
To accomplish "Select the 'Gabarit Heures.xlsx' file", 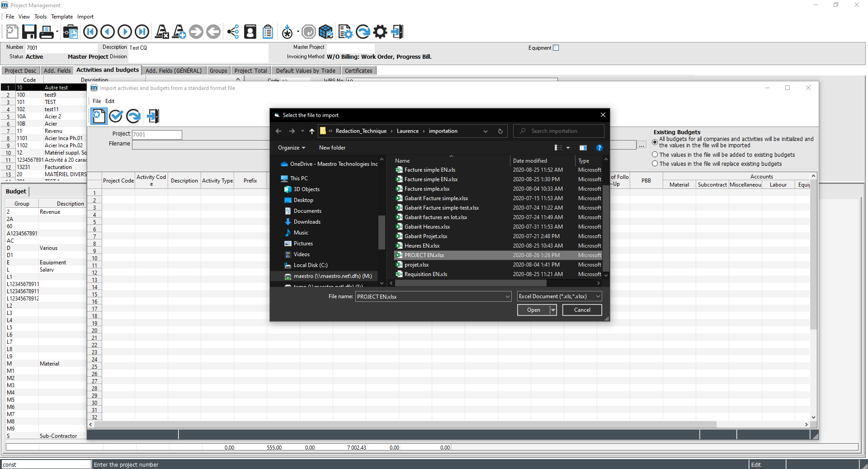I will (427, 227).
